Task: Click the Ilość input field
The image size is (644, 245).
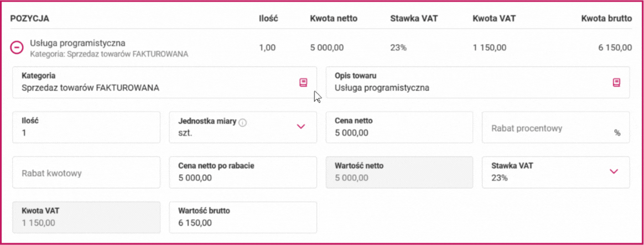Action: click(86, 127)
